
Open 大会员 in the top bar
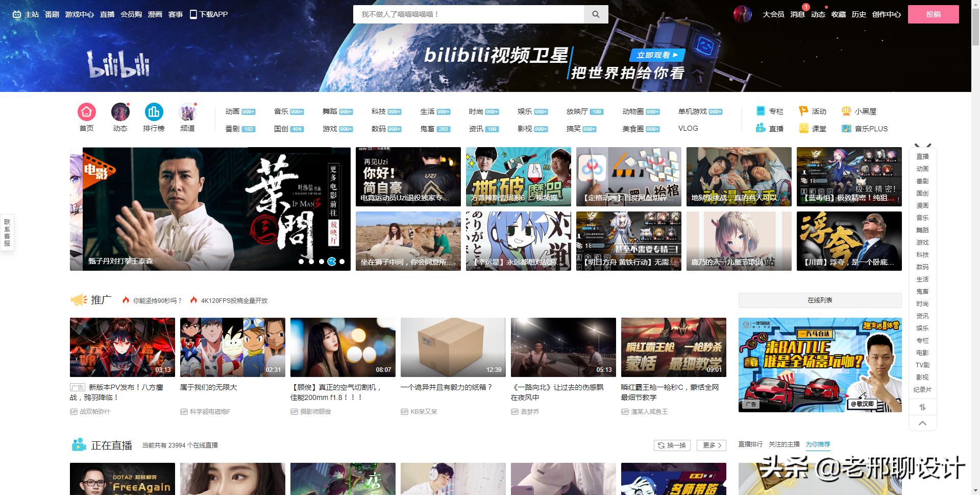(773, 14)
